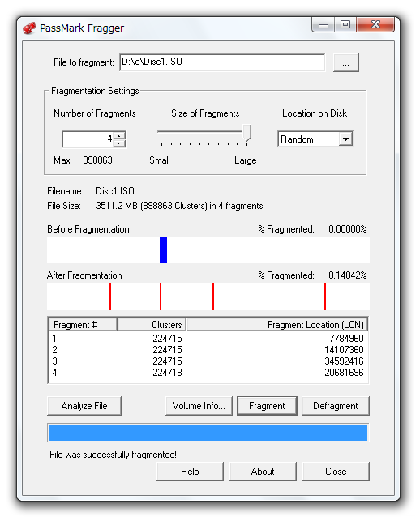Select fragment row 4 with 224718 clusters
This screenshot has height=521, width=420.
(x=208, y=373)
